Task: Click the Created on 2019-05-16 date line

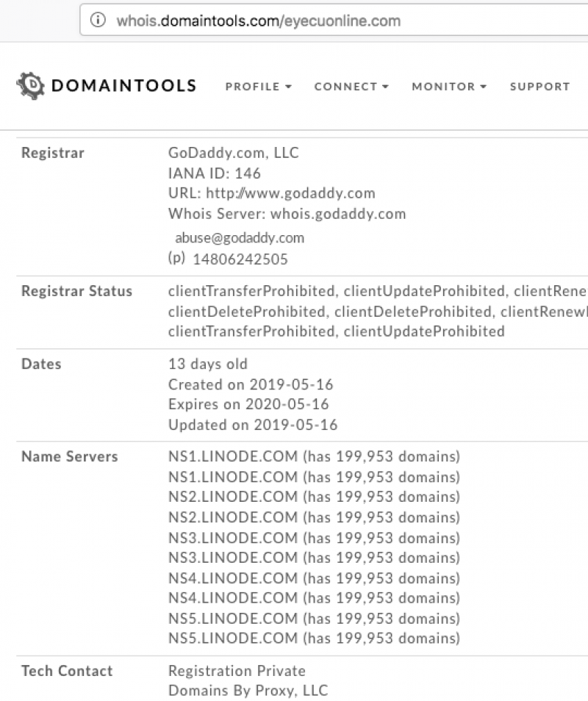Action: (250, 384)
